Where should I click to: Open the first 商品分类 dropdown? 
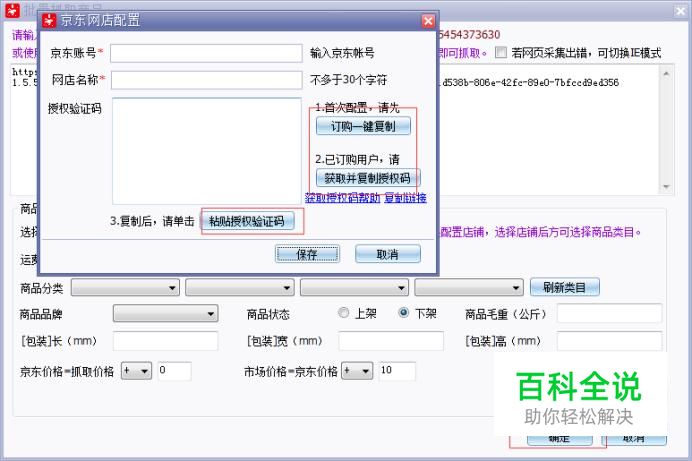(125, 288)
